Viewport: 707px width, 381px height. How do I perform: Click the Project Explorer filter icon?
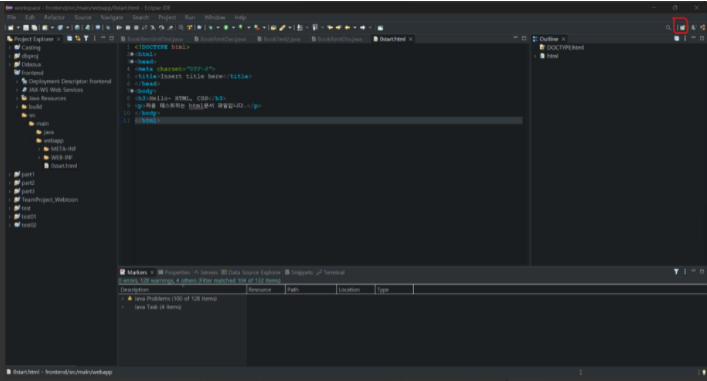click(x=86, y=39)
